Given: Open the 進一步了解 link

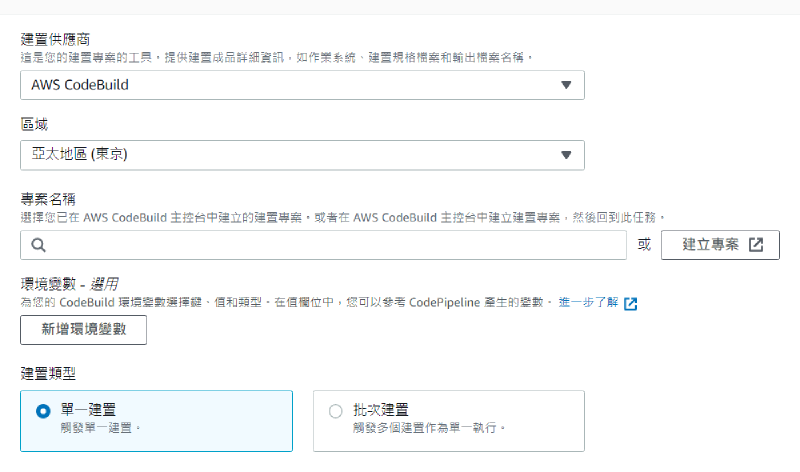Looking at the screenshot, I should click(588, 302).
